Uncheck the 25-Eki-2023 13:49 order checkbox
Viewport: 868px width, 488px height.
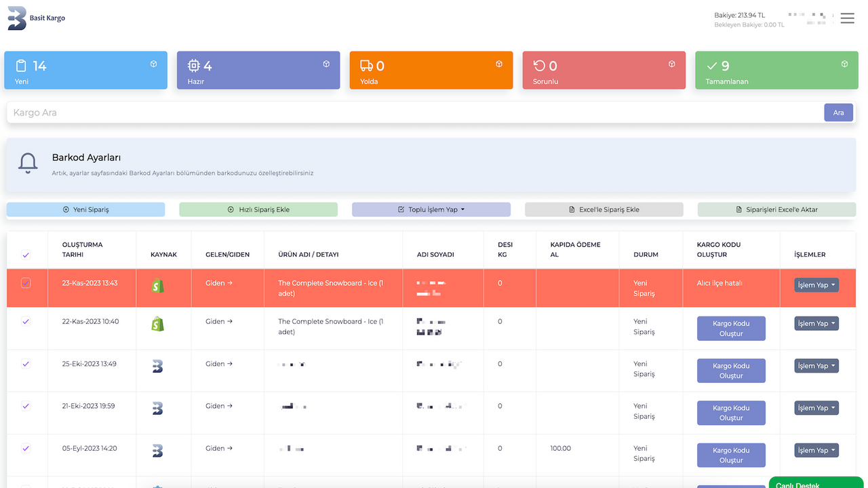[26, 364]
